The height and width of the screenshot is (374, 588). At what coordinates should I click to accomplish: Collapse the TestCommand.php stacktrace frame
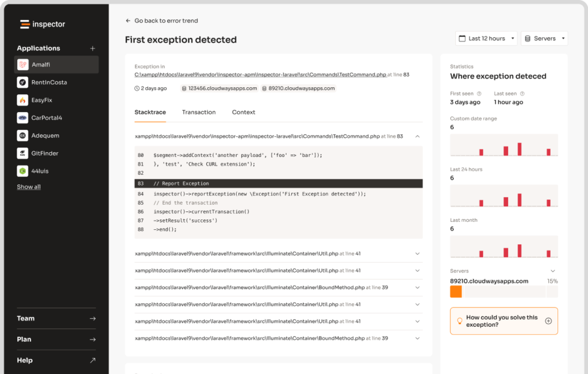point(417,137)
